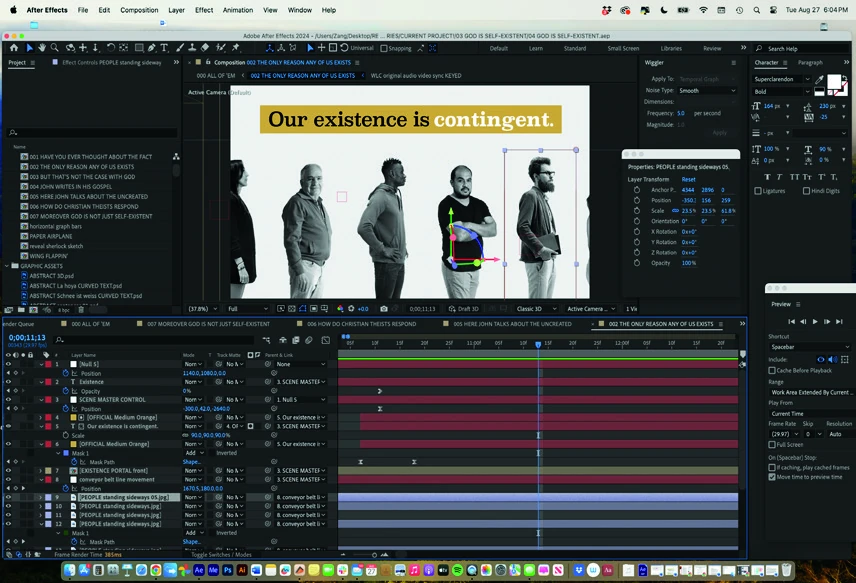Viewport: 856px width, 583px height.
Task: Click Toggle Switches / Modes button
Action: [221, 555]
